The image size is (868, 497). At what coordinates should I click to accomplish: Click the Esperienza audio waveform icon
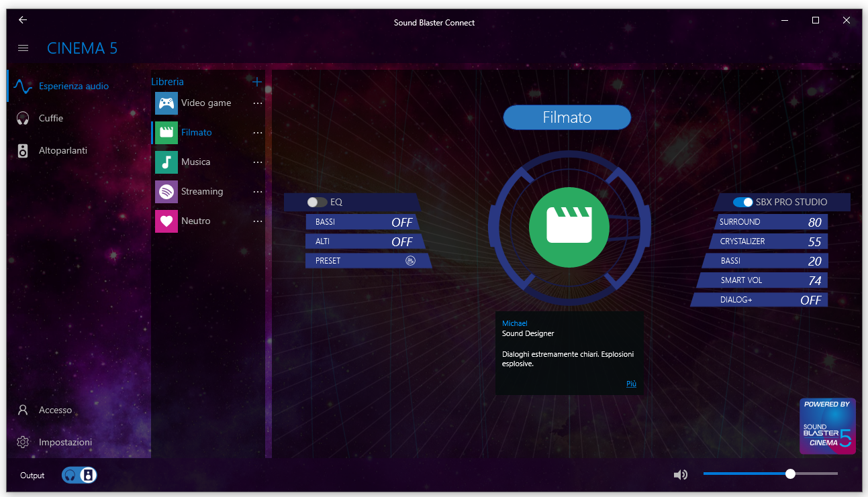(23, 87)
